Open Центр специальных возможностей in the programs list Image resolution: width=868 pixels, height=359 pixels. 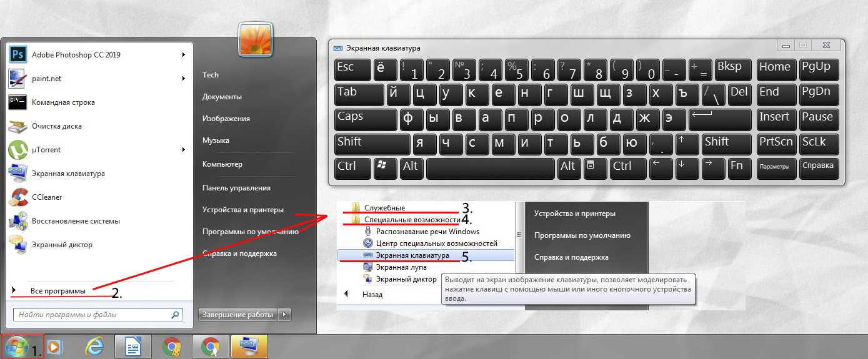(430, 243)
